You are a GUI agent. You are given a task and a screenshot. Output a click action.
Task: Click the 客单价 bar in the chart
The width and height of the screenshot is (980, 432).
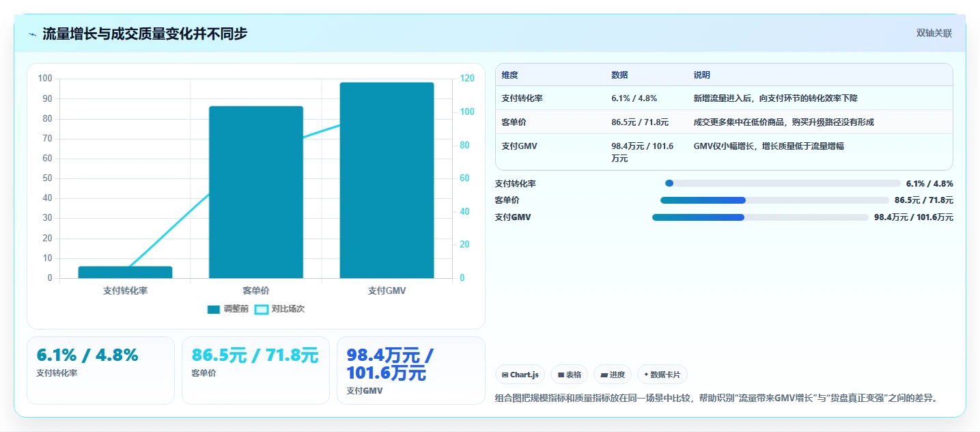click(x=256, y=192)
